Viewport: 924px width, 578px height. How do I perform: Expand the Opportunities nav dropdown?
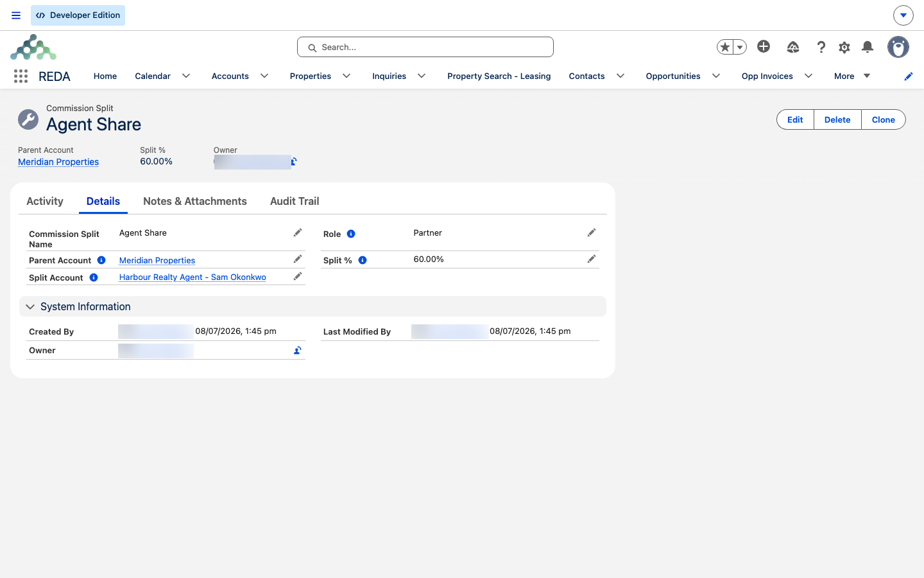click(716, 76)
